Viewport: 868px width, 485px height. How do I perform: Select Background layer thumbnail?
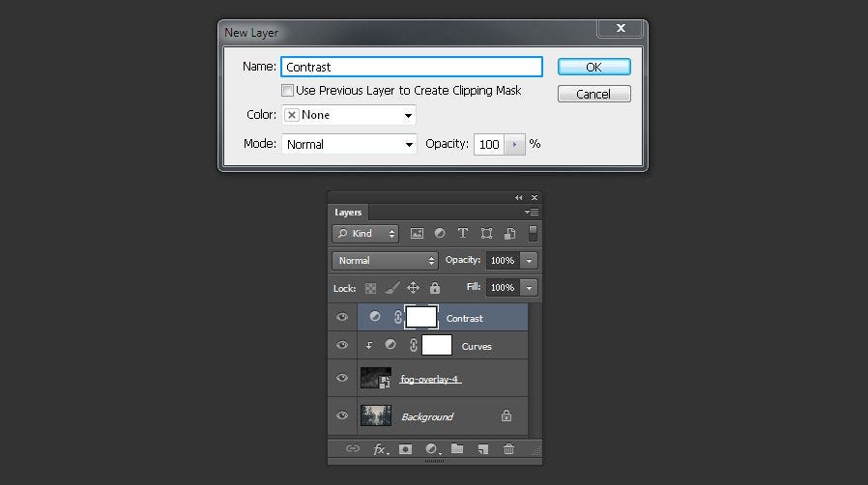tap(376, 415)
